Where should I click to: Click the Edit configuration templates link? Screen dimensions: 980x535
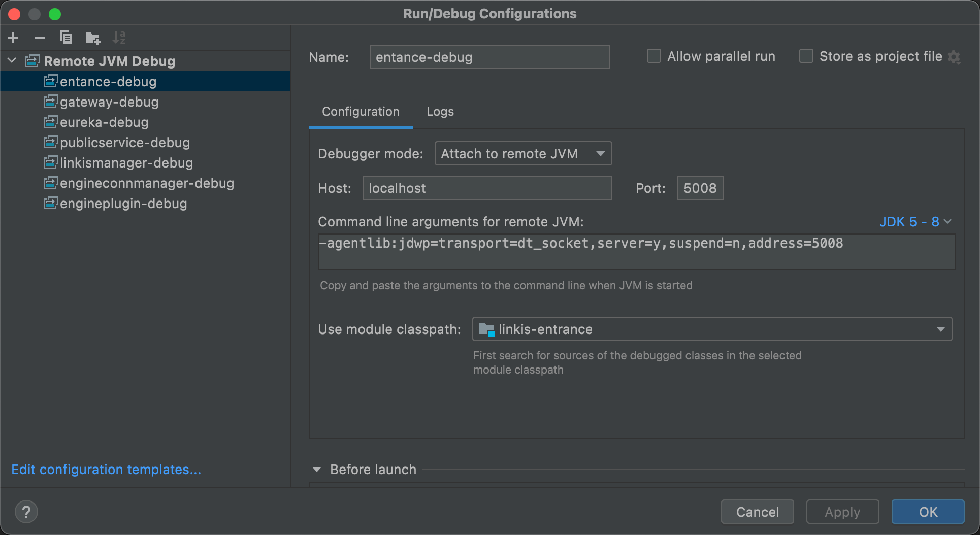[x=106, y=470]
